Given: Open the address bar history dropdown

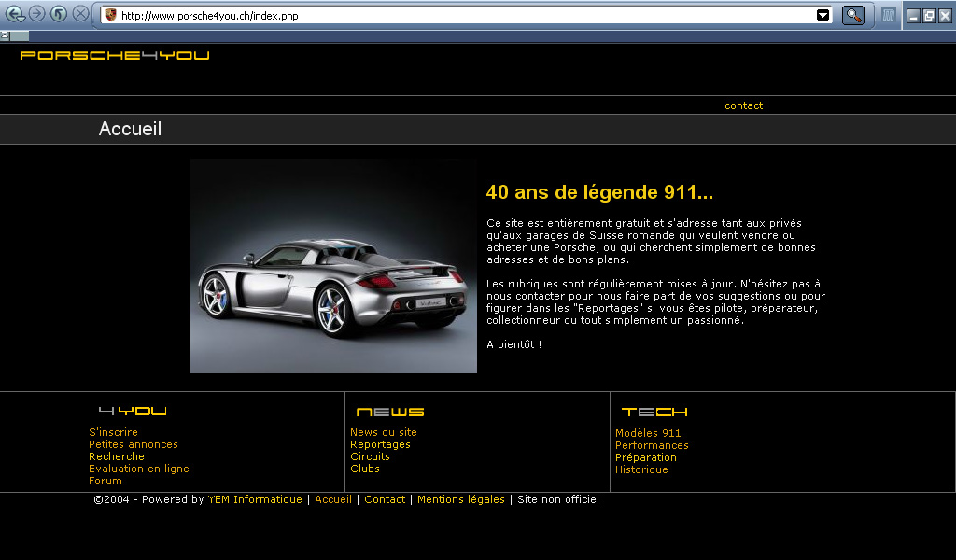Looking at the screenshot, I should [822, 15].
